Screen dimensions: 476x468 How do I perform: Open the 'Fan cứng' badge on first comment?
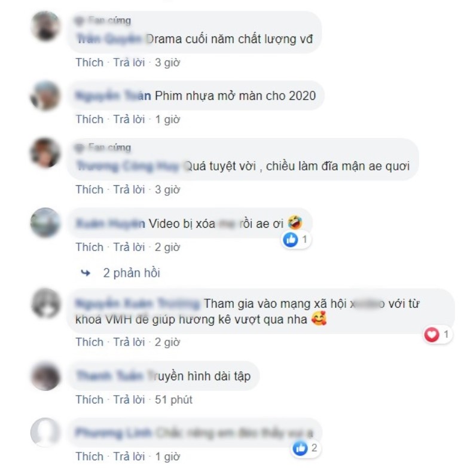coord(103,20)
